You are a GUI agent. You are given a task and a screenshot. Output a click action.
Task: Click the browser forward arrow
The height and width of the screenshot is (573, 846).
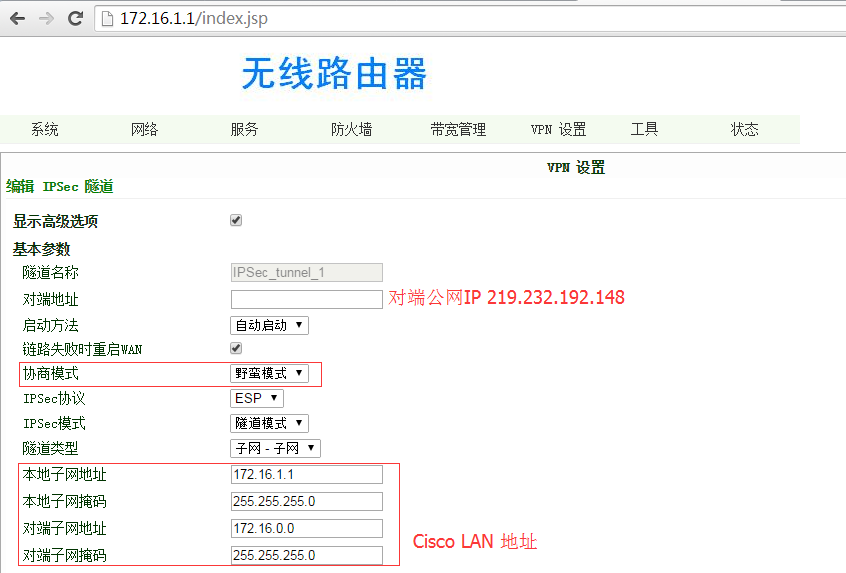46,19
